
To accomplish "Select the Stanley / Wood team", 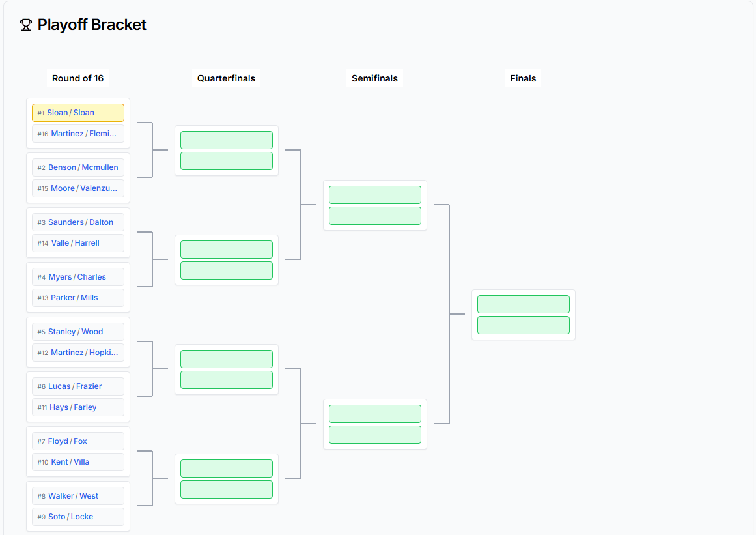I will [x=78, y=331].
